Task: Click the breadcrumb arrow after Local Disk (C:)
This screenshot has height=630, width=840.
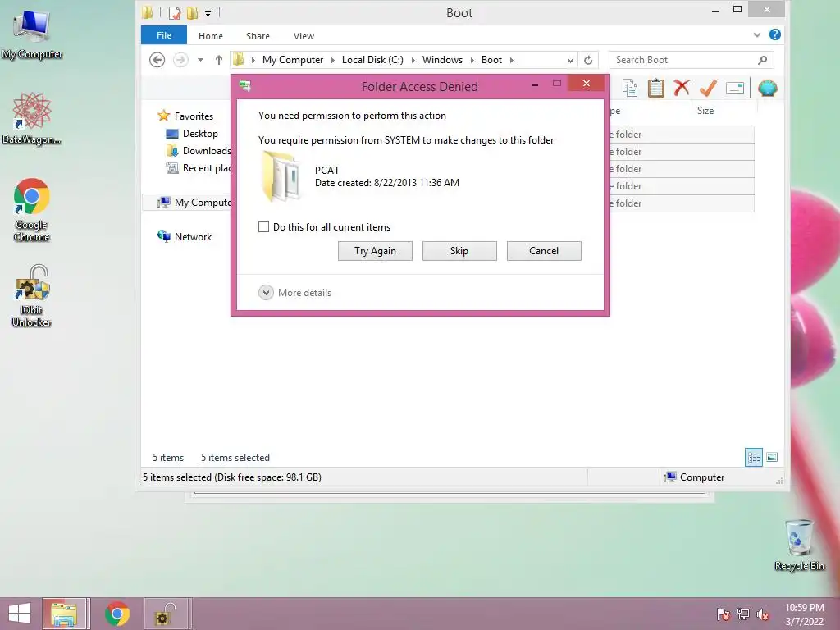Action: [413, 60]
